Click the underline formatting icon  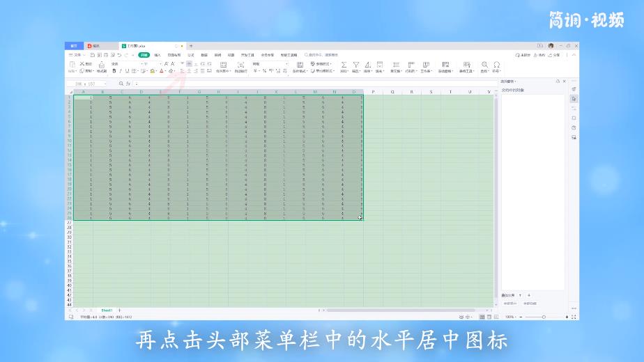point(127,70)
